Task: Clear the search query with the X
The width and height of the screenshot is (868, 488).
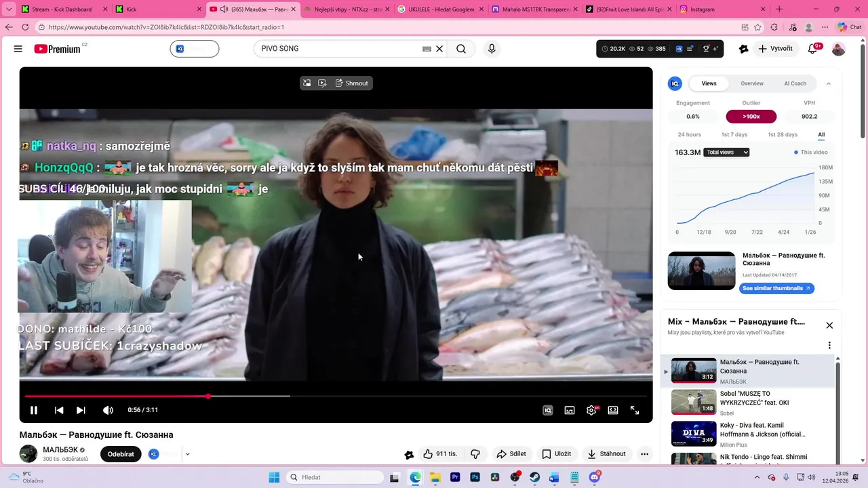Action: coord(439,49)
